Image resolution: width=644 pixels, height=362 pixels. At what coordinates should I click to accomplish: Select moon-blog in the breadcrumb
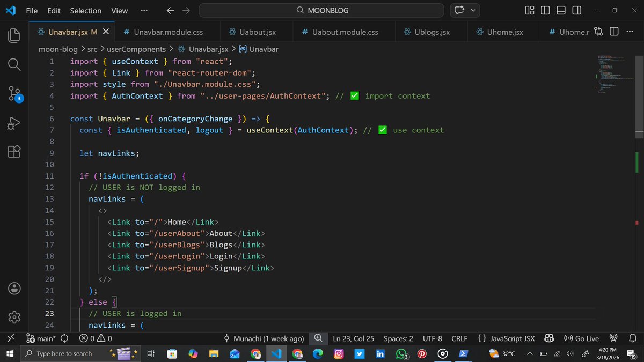[58, 49]
